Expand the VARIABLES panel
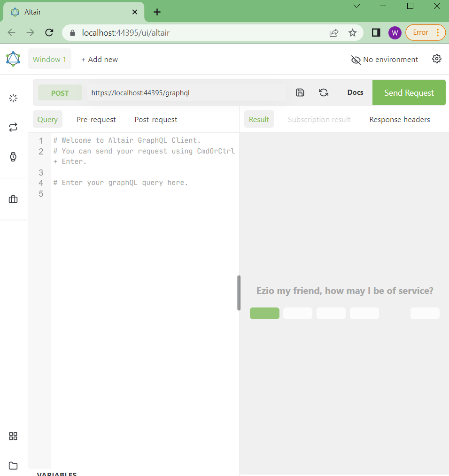Viewport: 449px width, 476px height. click(x=56, y=473)
